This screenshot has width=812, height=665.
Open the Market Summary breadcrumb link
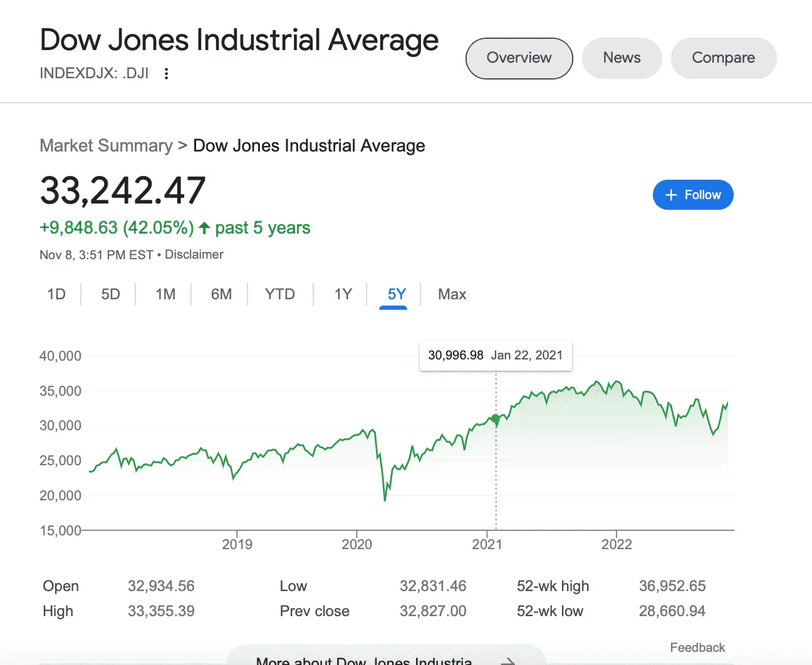[106, 146]
